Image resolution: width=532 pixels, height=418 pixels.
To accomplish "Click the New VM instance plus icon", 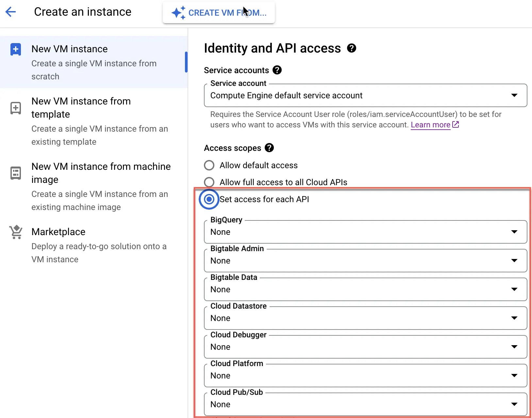I will point(16,49).
